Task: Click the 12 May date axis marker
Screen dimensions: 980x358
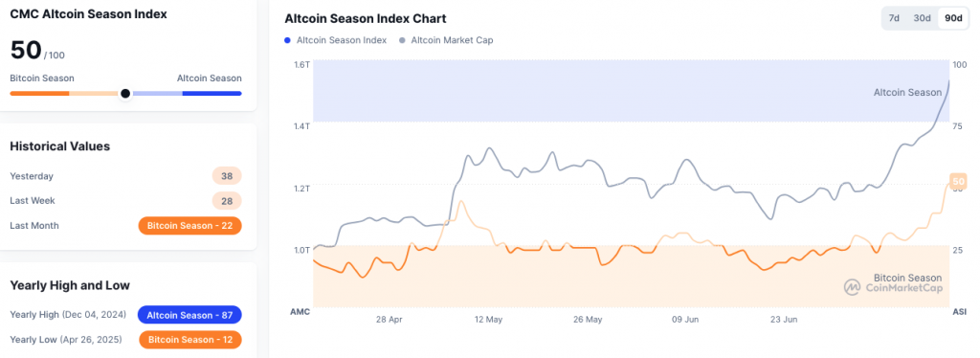Action: tap(489, 320)
